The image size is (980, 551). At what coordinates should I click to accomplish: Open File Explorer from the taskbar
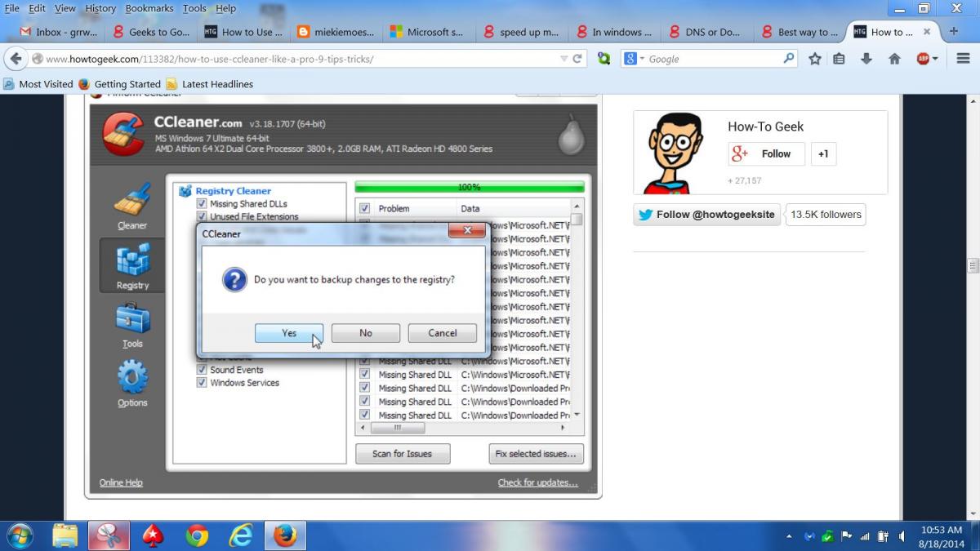(x=65, y=535)
